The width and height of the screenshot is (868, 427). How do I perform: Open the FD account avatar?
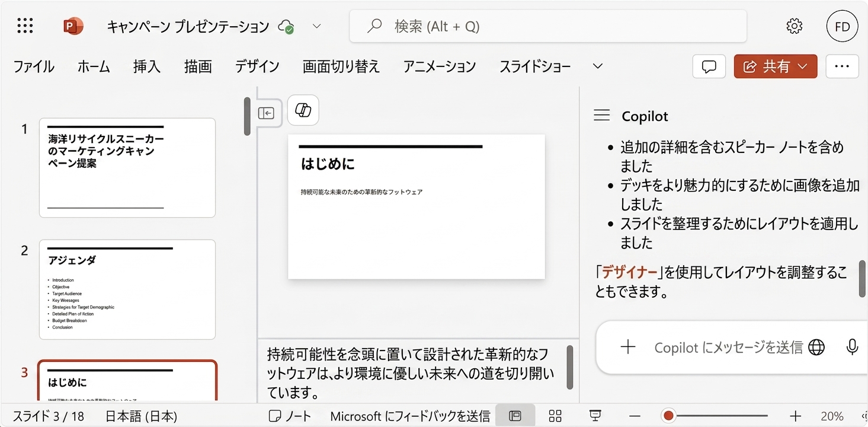click(842, 27)
